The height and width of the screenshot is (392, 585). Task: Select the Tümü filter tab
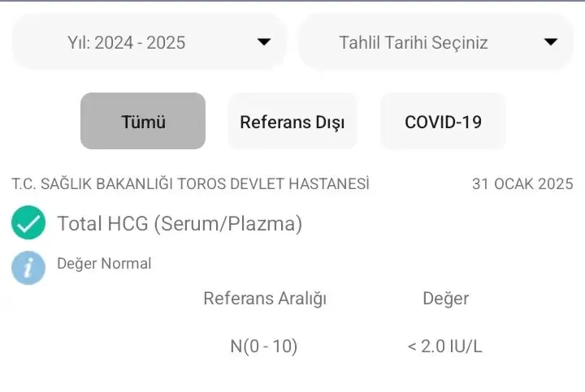(x=143, y=122)
